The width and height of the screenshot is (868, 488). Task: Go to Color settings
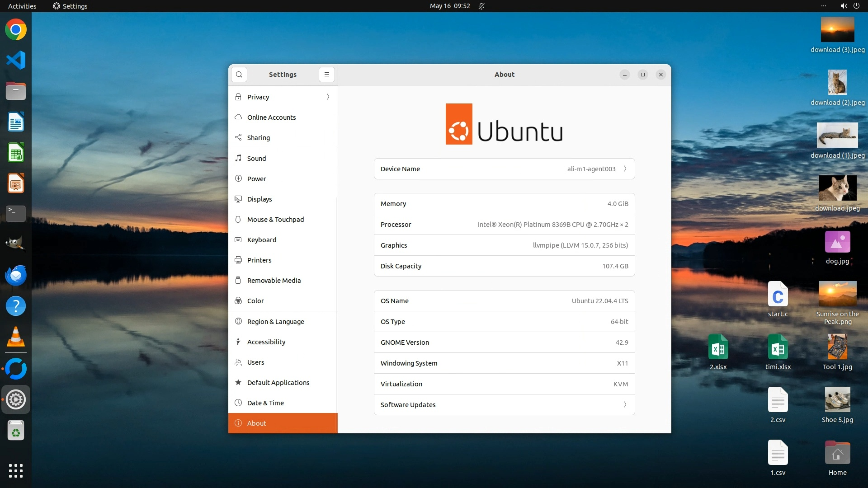click(255, 301)
